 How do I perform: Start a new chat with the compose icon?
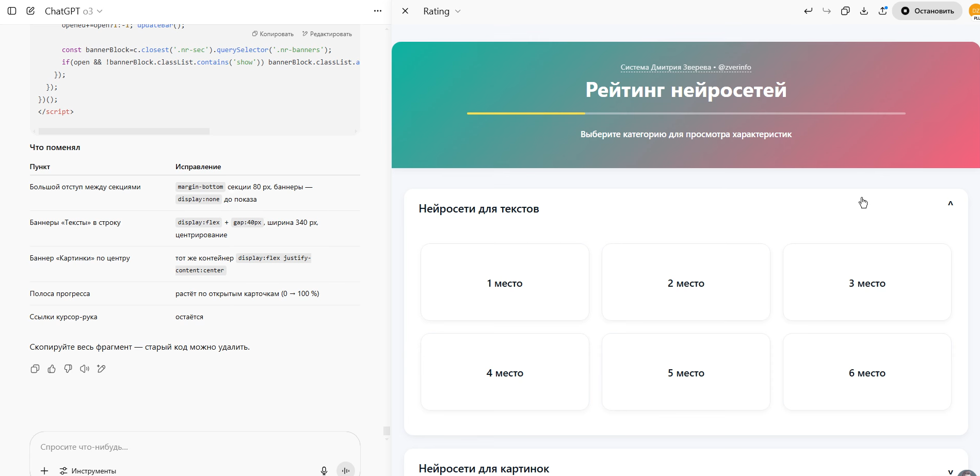tap(30, 11)
